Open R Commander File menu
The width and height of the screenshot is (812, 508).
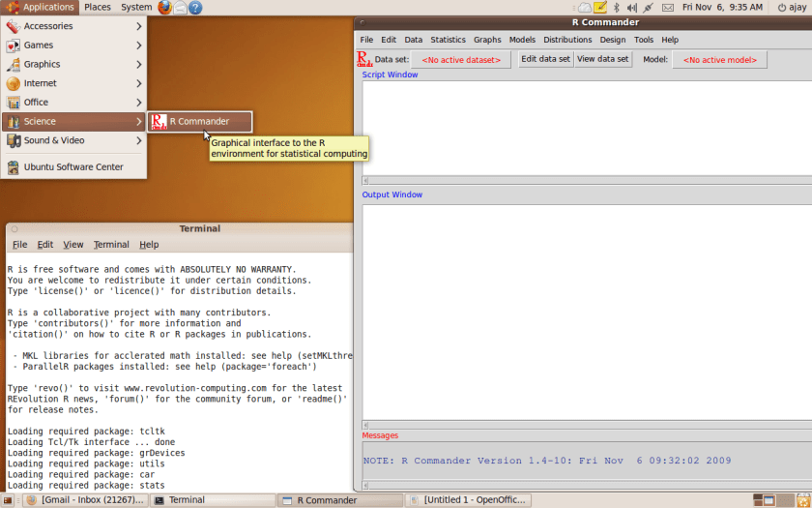coord(366,40)
